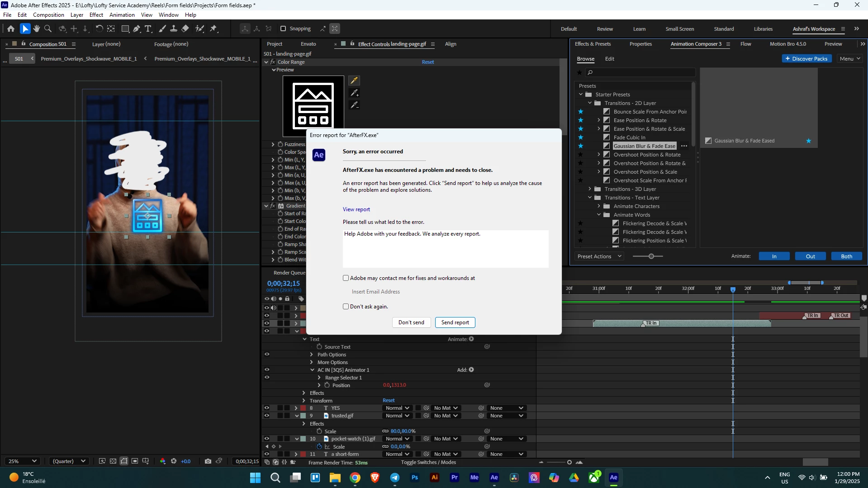Open the (Quarter) resolution dropdown
The height and width of the screenshot is (488, 868).
69,461
